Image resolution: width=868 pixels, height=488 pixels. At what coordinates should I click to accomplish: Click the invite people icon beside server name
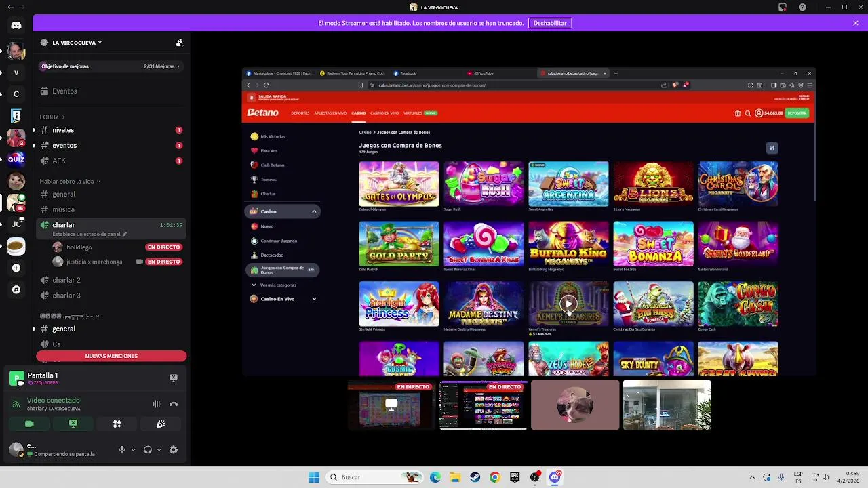(x=180, y=43)
